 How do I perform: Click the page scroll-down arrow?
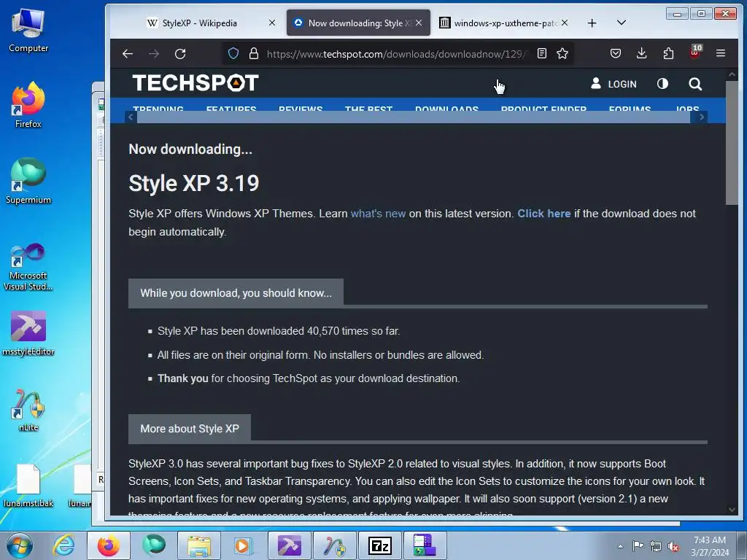(x=732, y=510)
